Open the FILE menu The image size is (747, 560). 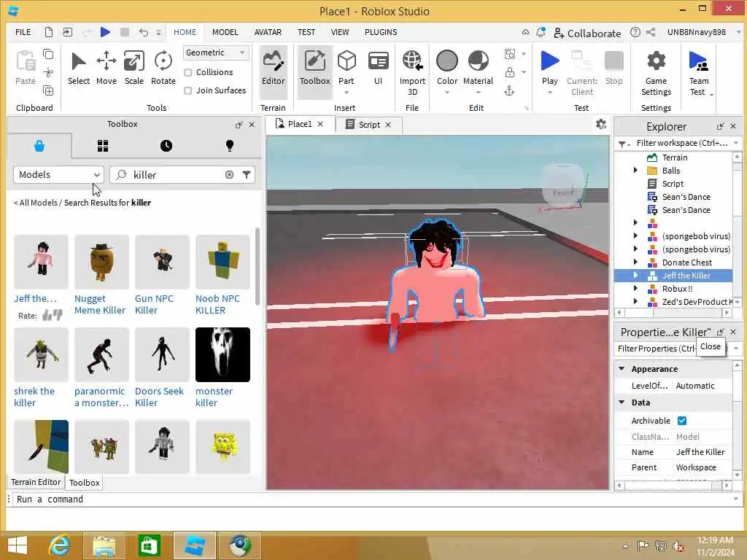23,32
